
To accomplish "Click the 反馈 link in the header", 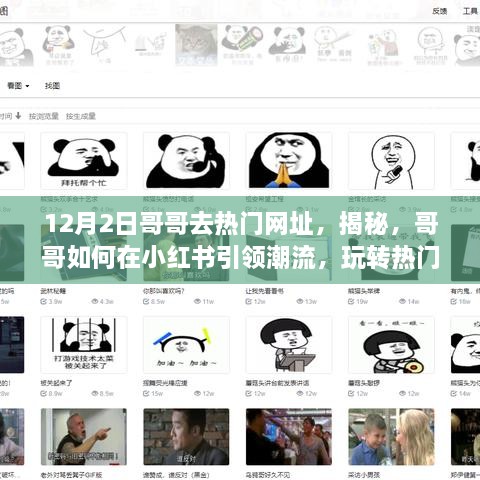I will coord(440,11).
